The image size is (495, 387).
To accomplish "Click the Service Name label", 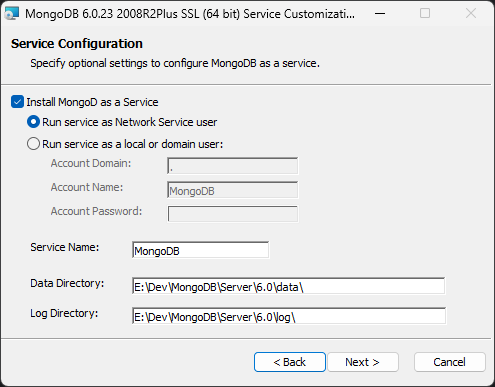I will (x=65, y=247).
